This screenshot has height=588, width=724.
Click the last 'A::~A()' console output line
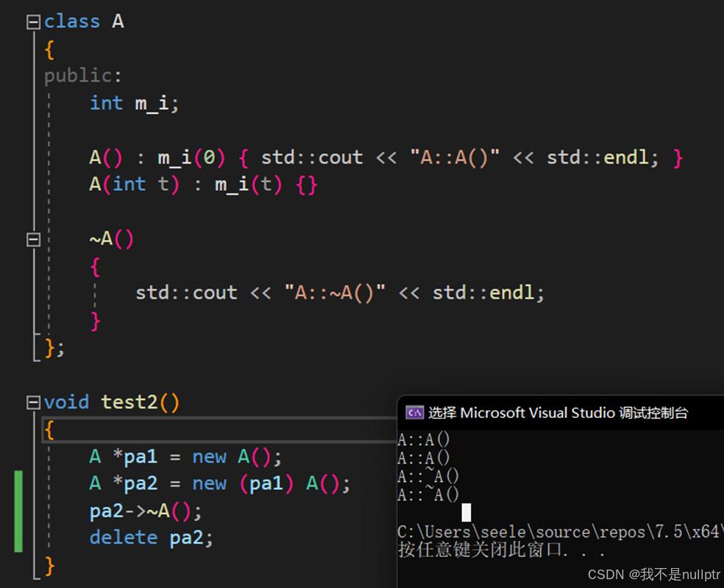click(428, 495)
